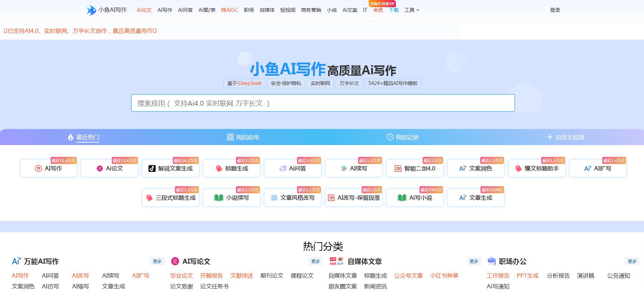Screen dimensions: 644x308
Task: Click the 小鱼AI写作 fish logo
Action: 91,10
